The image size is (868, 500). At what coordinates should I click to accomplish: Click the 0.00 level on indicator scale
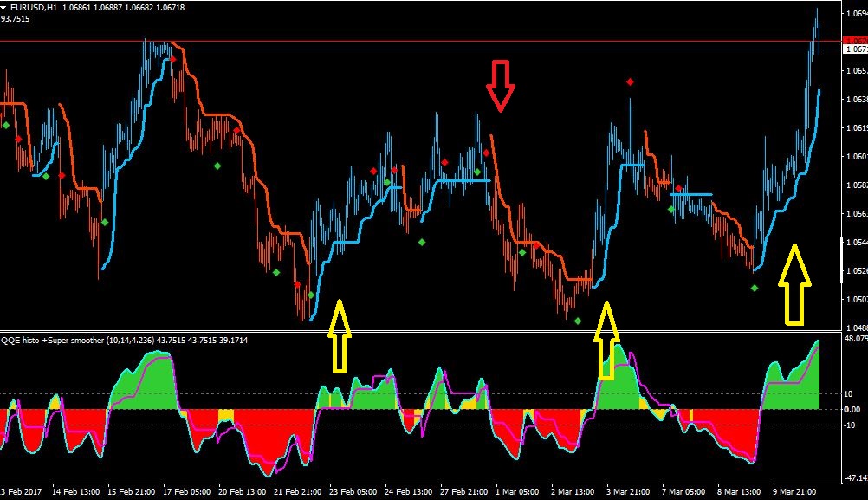tap(852, 410)
